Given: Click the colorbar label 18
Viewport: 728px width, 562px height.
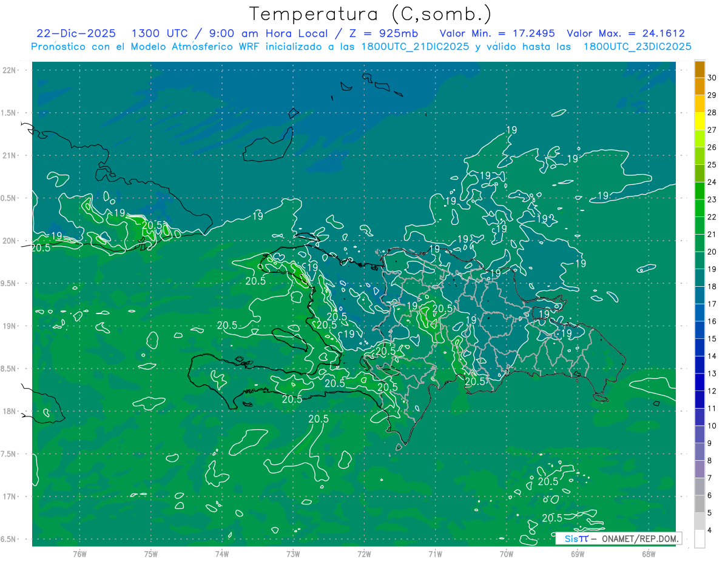Looking at the screenshot, I should click(x=712, y=287).
